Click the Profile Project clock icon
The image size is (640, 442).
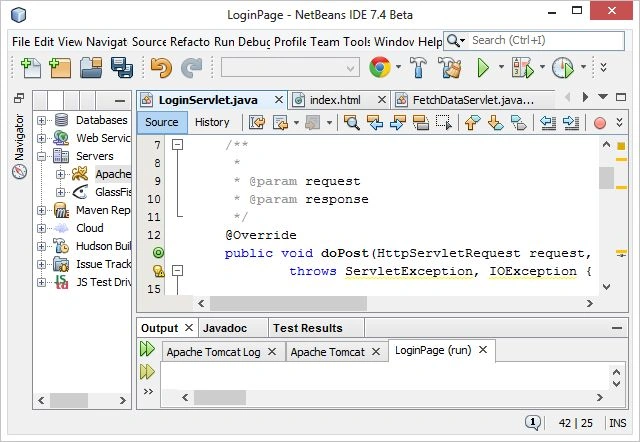coord(563,68)
